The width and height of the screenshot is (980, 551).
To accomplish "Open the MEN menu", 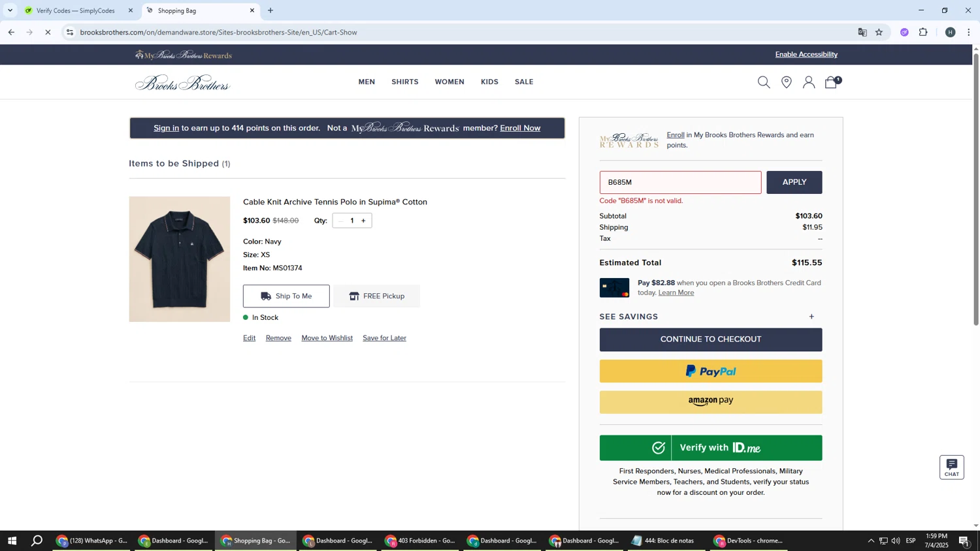I will (x=367, y=82).
